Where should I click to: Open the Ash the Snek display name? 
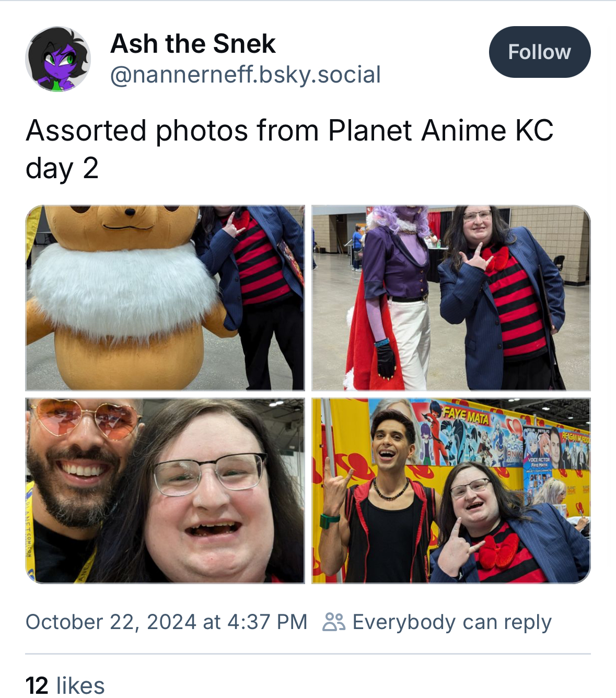pyautogui.click(x=193, y=43)
